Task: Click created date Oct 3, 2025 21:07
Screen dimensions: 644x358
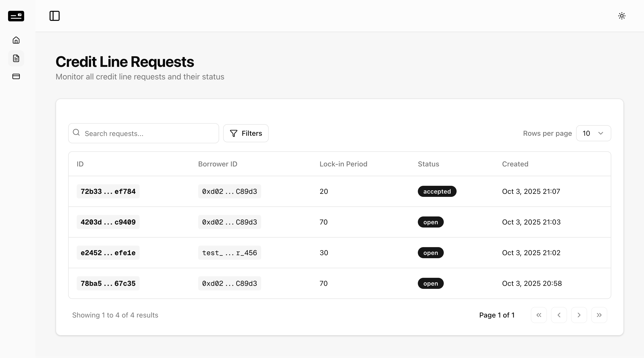Action: pos(531,191)
